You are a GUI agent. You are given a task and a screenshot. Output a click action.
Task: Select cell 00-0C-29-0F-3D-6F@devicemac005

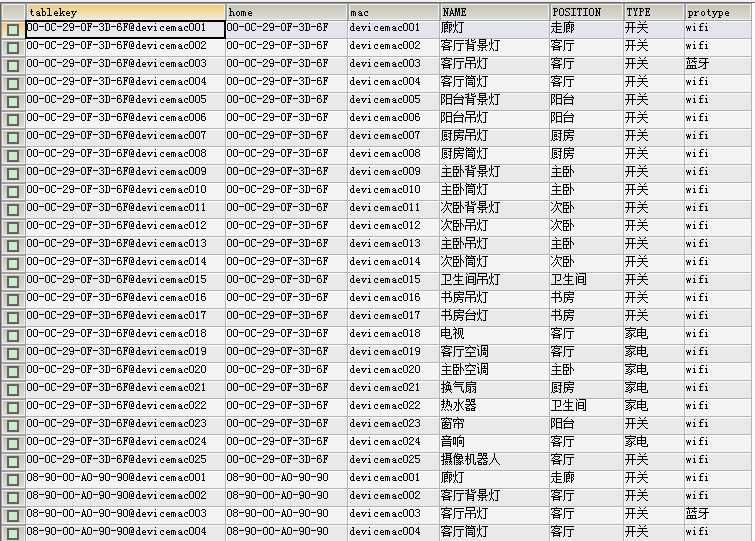point(125,100)
